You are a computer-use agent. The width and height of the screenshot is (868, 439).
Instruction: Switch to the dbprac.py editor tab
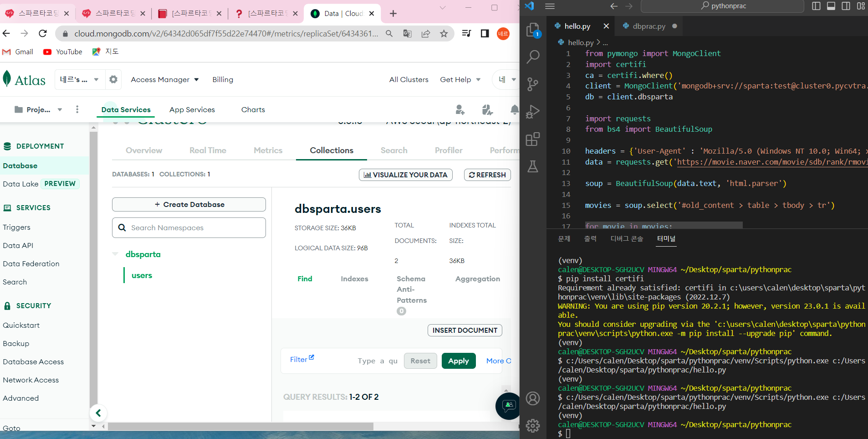648,26
